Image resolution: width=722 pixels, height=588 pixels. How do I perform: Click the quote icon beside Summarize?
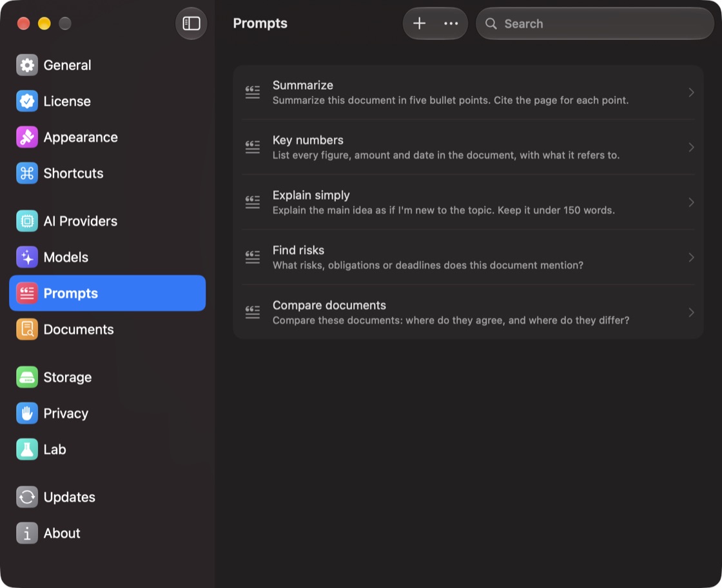(252, 92)
